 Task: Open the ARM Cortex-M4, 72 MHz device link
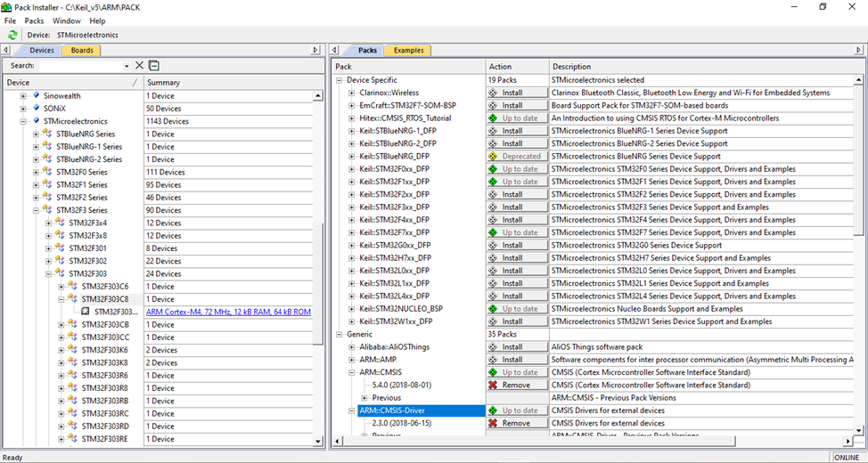pyautogui.click(x=228, y=312)
